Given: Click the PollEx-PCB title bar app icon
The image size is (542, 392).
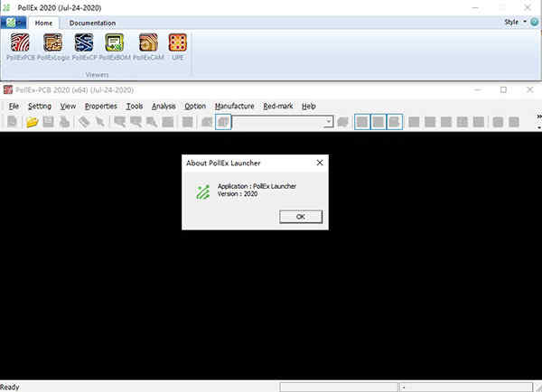Looking at the screenshot, I should click(8, 90).
